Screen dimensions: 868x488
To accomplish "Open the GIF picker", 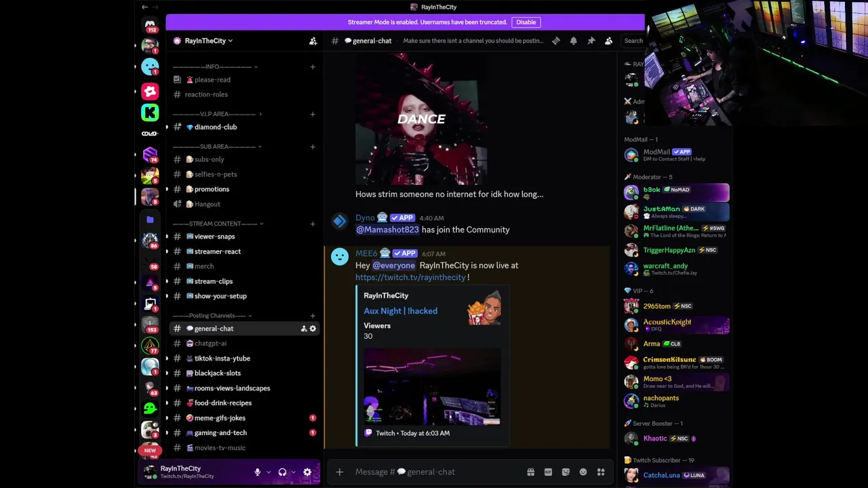I will pos(548,472).
